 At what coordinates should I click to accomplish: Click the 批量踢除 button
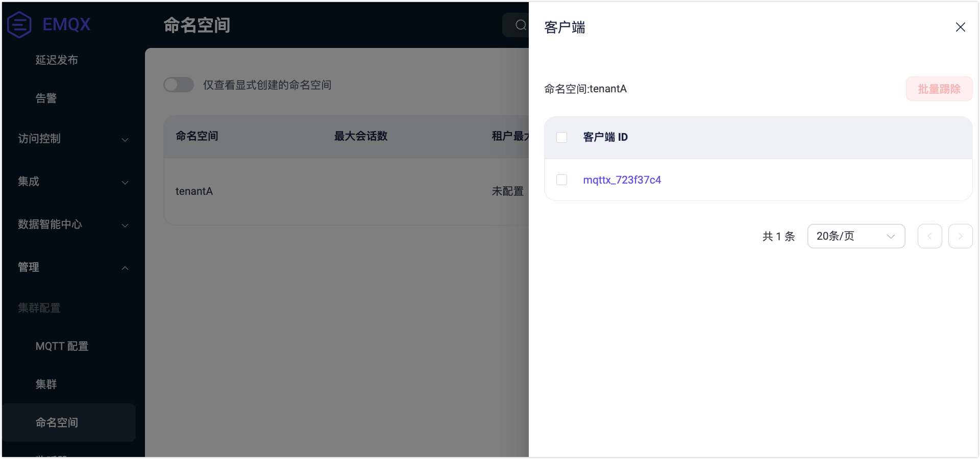(x=939, y=89)
